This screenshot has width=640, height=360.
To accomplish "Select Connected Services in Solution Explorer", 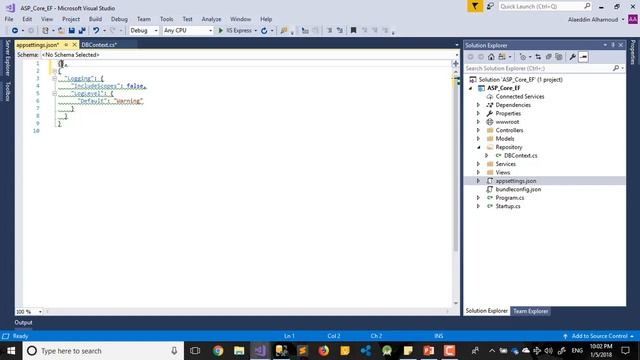I will coord(520,97).
